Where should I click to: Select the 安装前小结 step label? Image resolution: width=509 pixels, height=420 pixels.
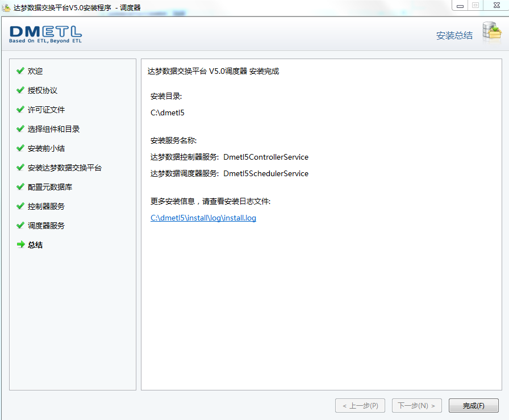(46, 148)
